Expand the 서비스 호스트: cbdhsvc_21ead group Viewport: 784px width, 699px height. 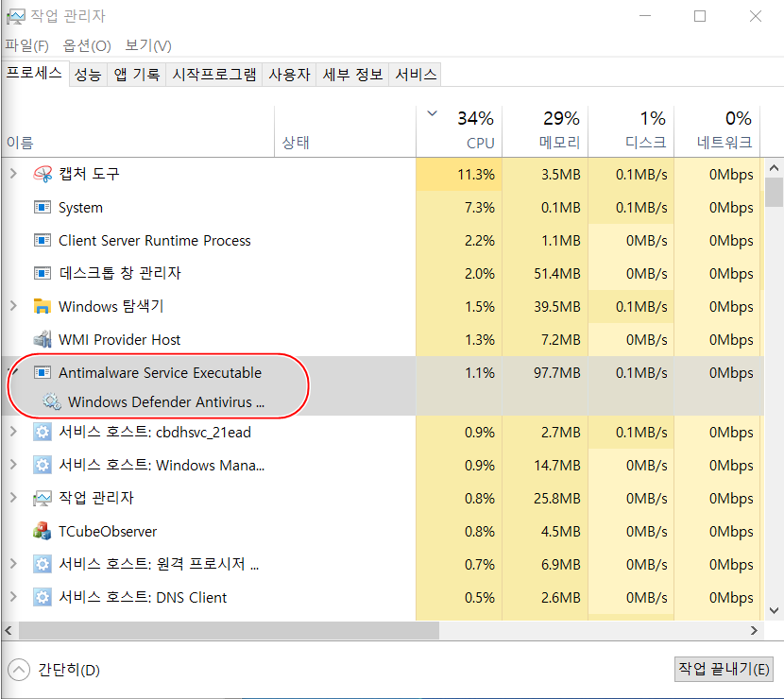13,432
